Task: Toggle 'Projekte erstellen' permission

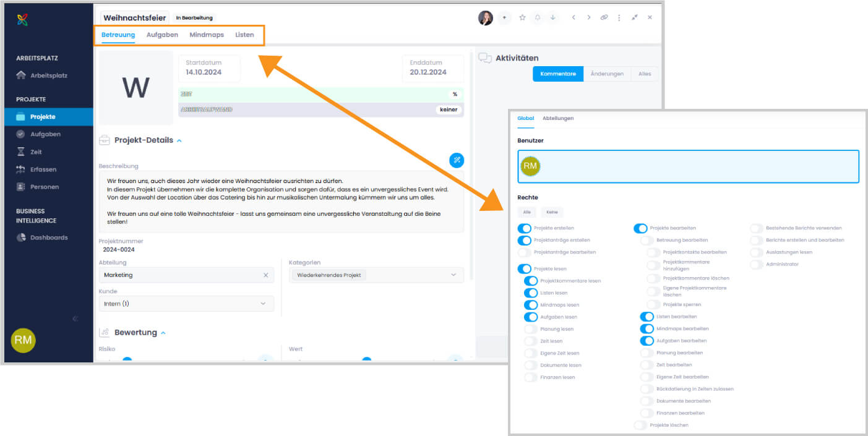Action: tap(525, 228)
